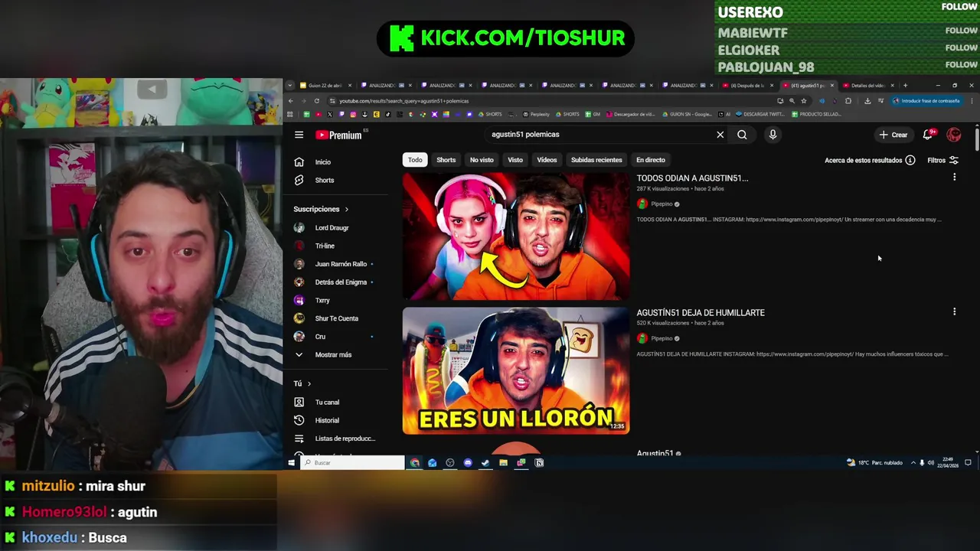Bookmark this page with the star
This screenshot has width=980, height=551.
pyautogui.click(x=803, y=101)
